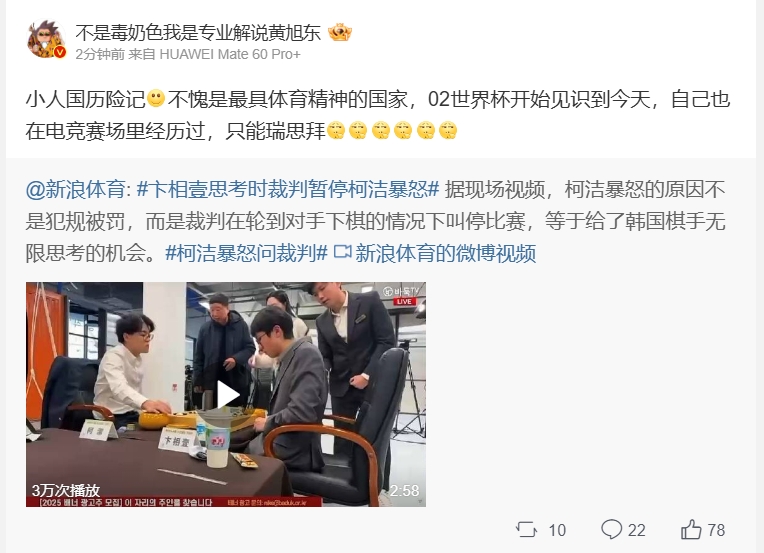Image resolution: width=764 pixels, height=553 pixels.
Task: Open comments via the speech bubble icon
Action: pyautogui.click(x=611, y=529)
